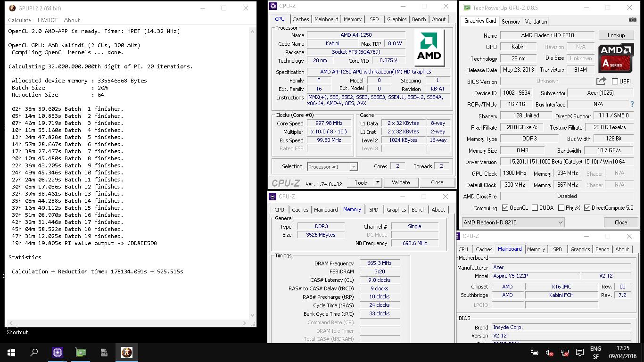Click the Lookup button in GPU-Z
This screenshot has height=362, width=644.
tap(616, 35)
